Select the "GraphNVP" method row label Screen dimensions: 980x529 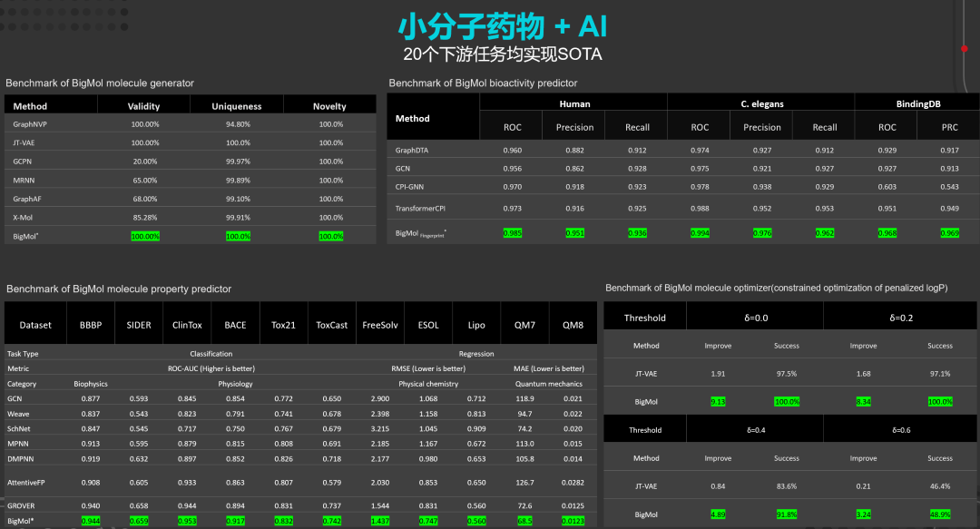(x=30, y=124)
